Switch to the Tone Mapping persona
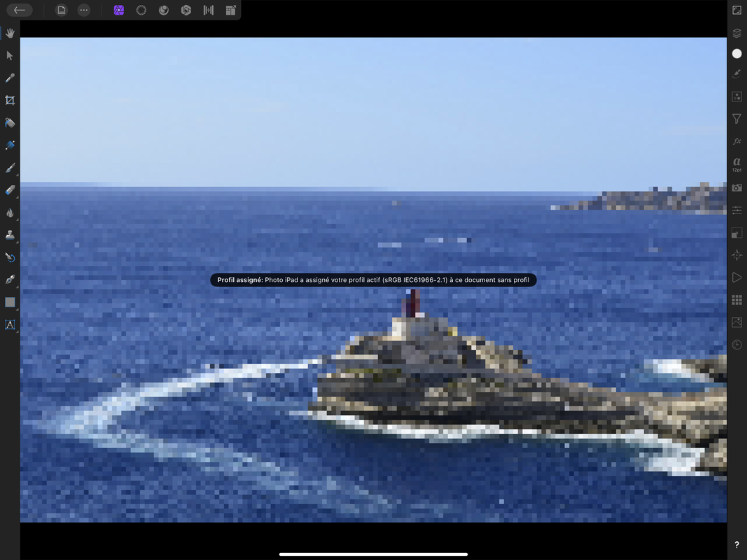This screenshot has height=560, width=747. click(x=208, y=10)
